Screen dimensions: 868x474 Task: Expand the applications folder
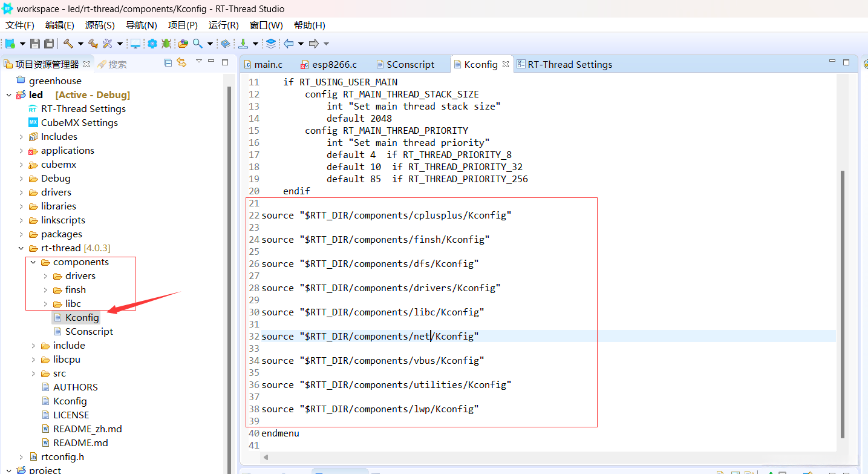pyautogui.click(x=21, y=151)
